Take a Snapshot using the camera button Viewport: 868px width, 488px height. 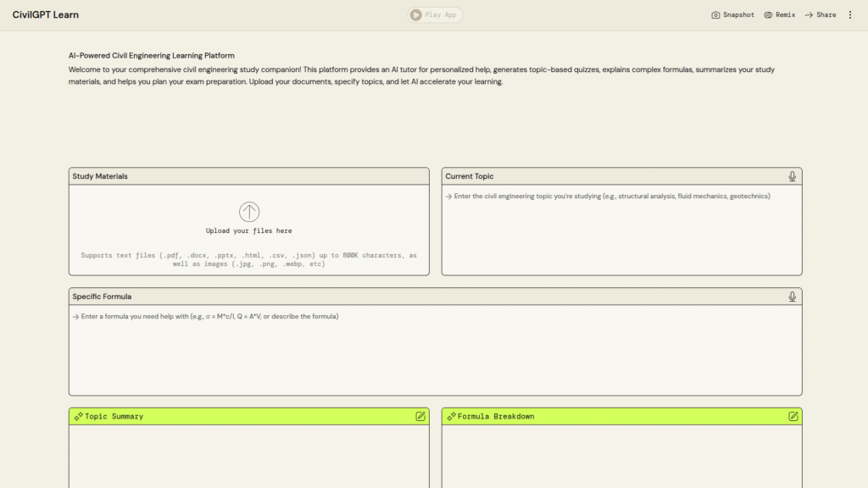(732, 14)
